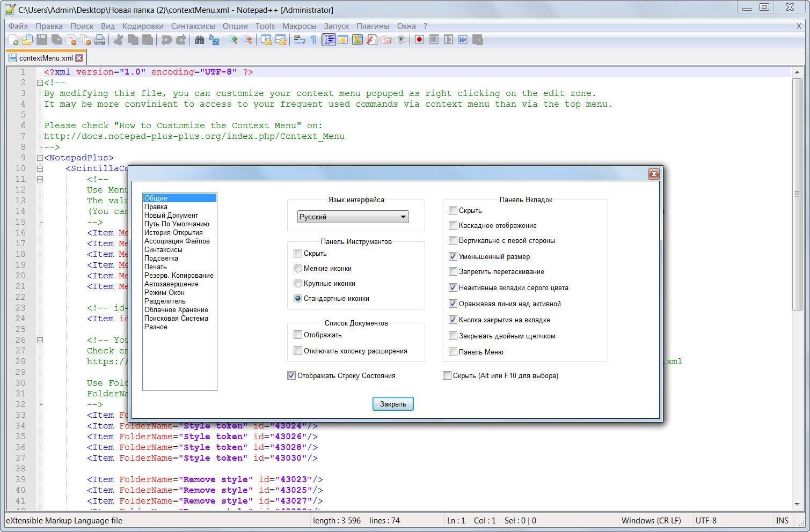Collapse NotepadPlus fold marker at line 9
Screen dimensions: 810x532
click(x=40, y=158)
